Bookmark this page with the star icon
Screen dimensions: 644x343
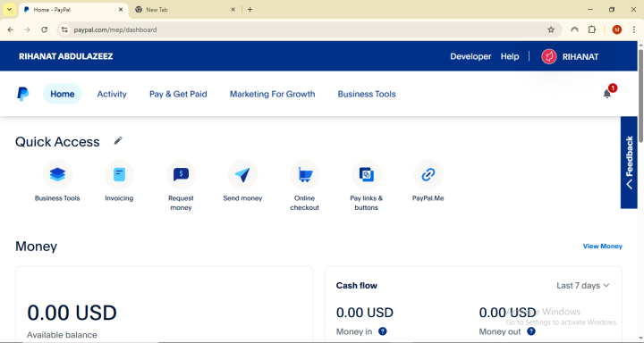click(x=551, y=29)
